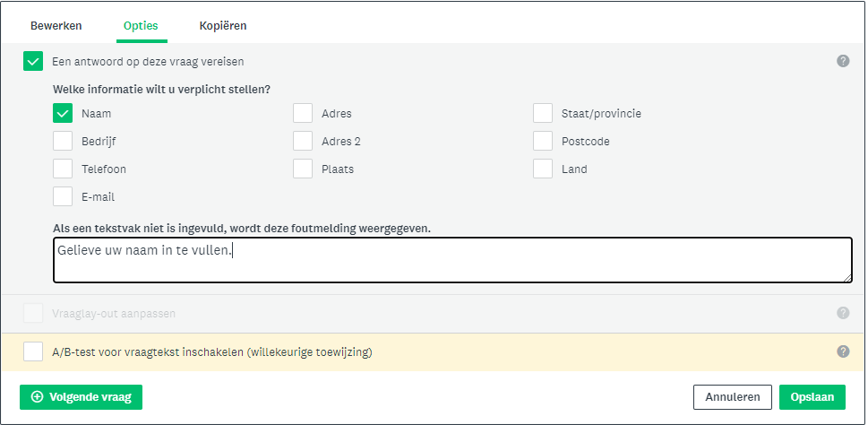868x425 pixels.
Task: Mark Adres 2 as required
Action: [303, 141]
